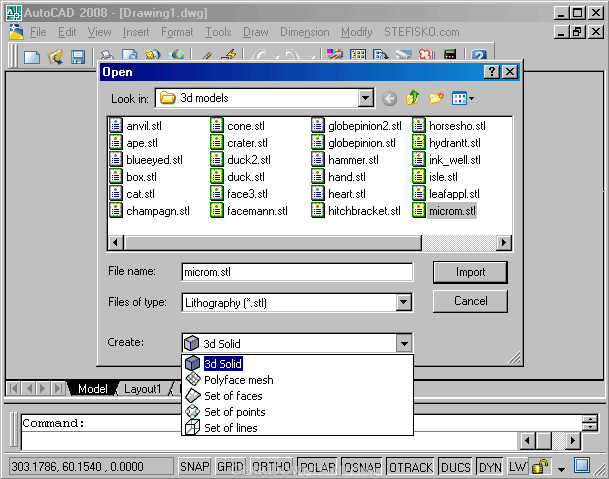
Task: Expand the Files of type dropdown arrow
Action: click(404, 302)
